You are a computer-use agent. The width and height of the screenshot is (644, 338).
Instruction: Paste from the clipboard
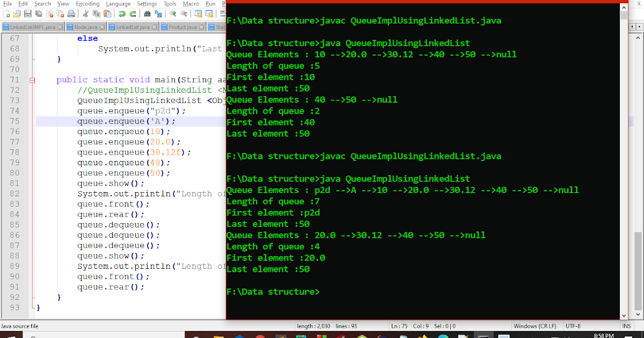pos(108,14)
